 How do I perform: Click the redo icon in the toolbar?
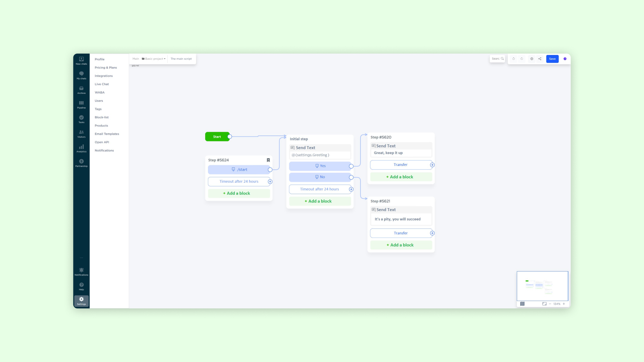tap(522, 59)
